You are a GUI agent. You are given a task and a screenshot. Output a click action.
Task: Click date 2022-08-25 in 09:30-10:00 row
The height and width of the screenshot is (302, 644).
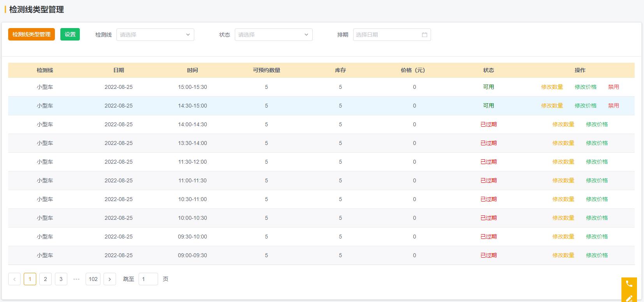click(119, 237)
